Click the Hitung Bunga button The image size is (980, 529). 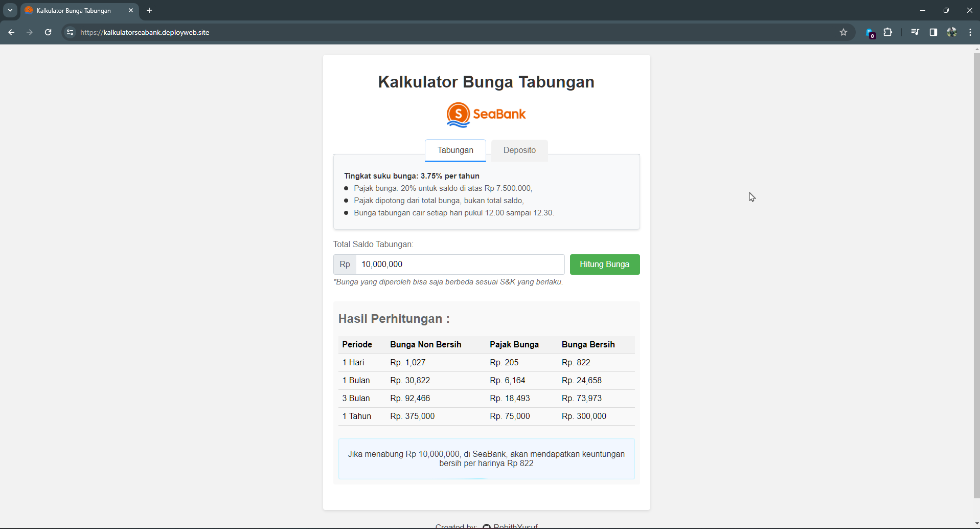tap(605, 264)
